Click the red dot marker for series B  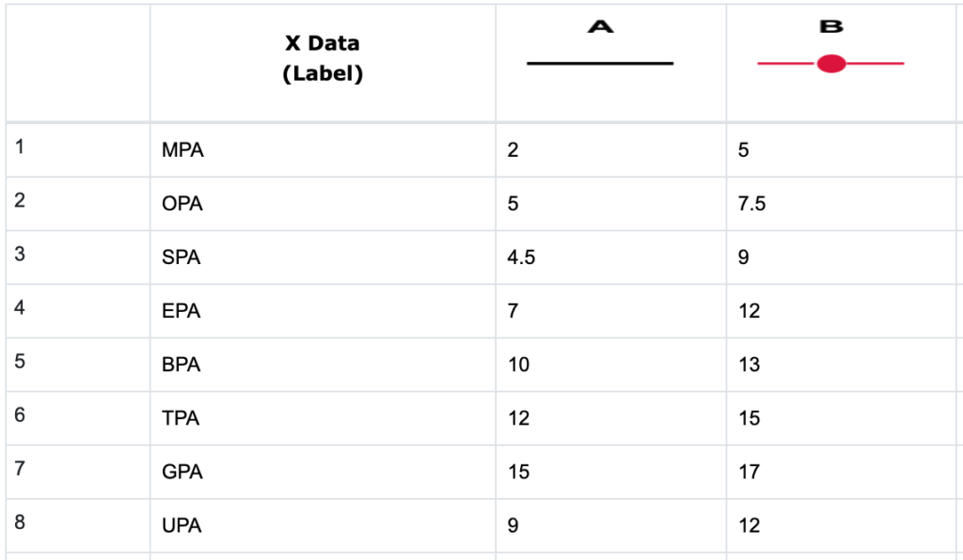pyautogui.click(x=831, y=64)
